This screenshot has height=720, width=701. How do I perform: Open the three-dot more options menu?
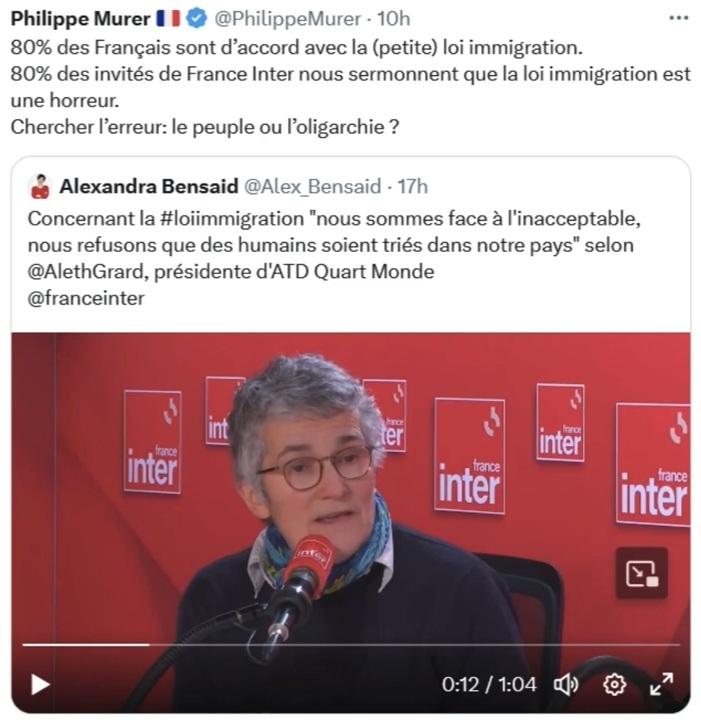tap(679, 18)
